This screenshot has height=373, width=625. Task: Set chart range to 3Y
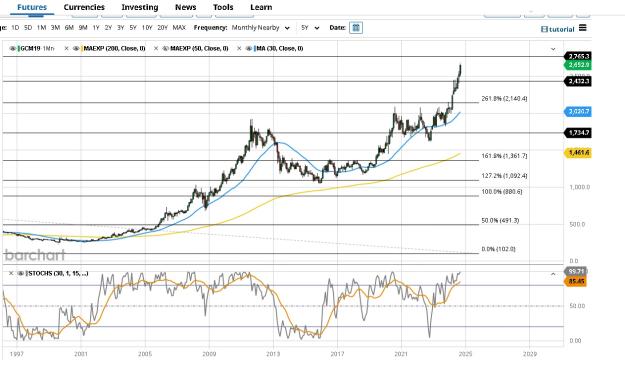pos(121,27)
